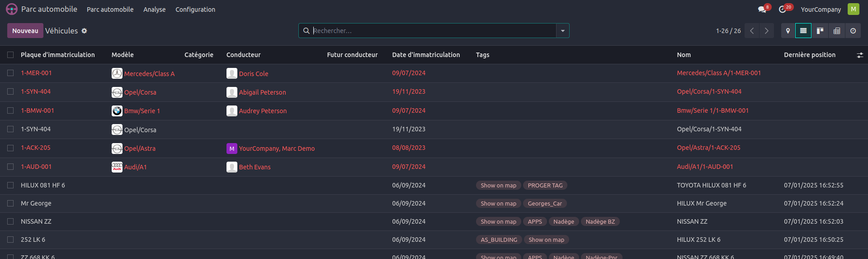Open the Parc automobile app home icon
This screenshot has height=259, width=868.
[x=12, y=9]
